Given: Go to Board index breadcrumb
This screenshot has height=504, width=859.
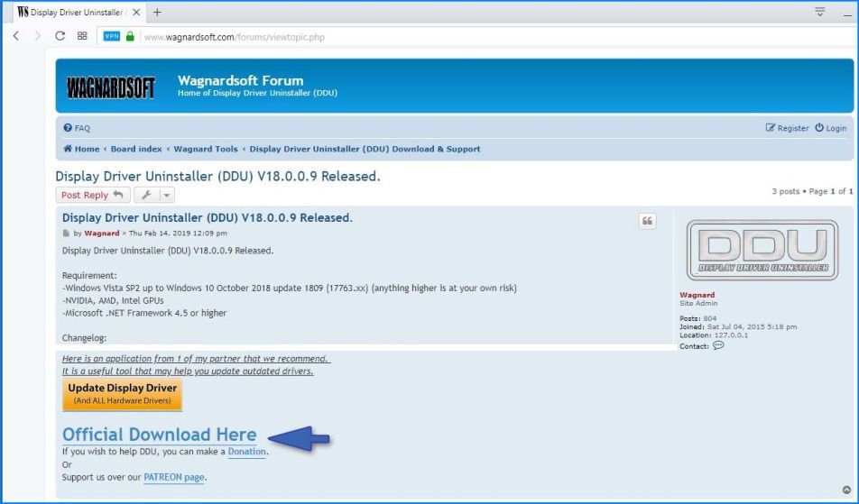Looking at the screenshot, I should (x=136, y=149).
